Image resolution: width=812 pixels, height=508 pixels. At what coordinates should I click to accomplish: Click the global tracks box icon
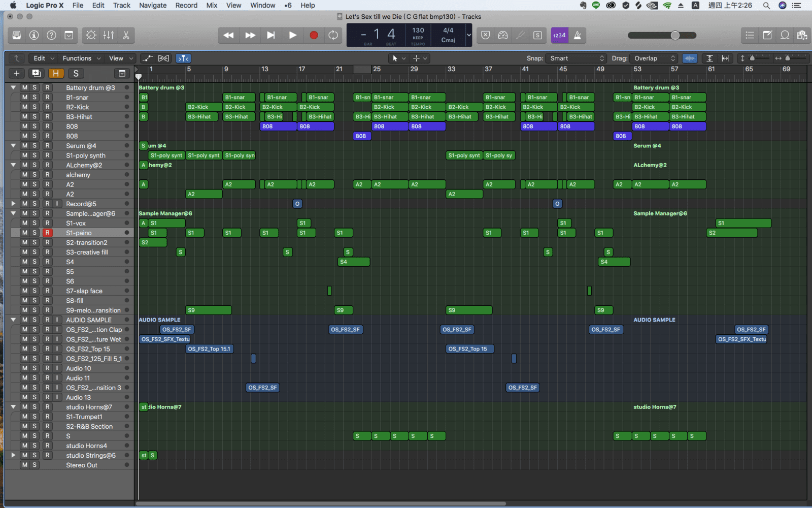pyautogui.click(x=122, y=73)
